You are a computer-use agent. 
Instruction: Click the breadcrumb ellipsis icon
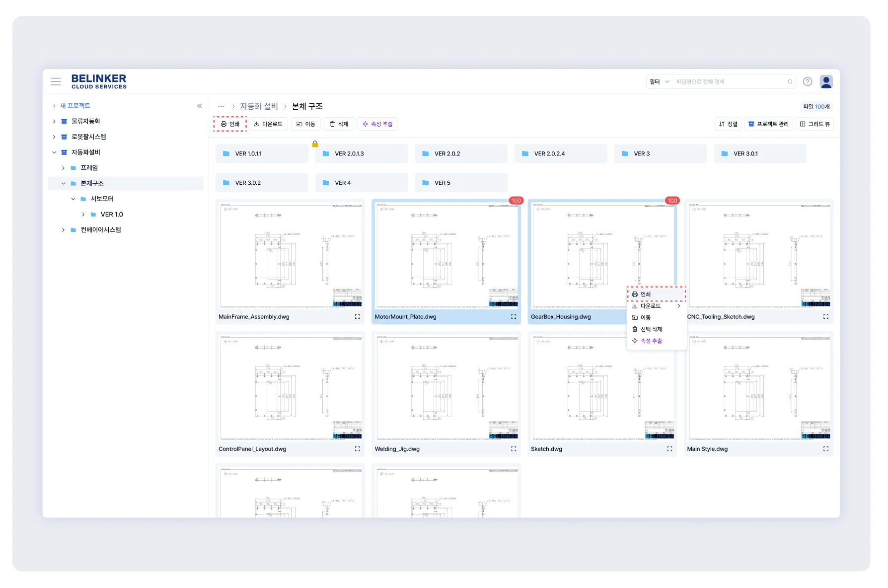(x=221, y=107)
